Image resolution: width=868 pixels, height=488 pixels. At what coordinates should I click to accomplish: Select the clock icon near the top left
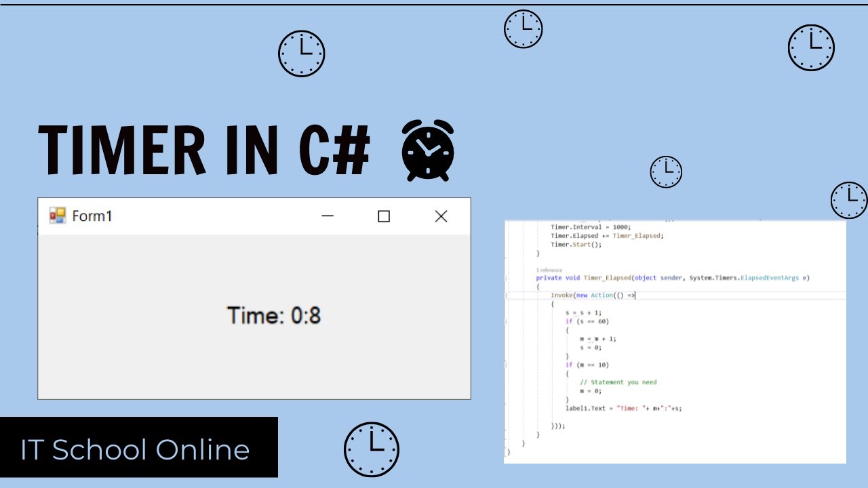tap(302, 54)
